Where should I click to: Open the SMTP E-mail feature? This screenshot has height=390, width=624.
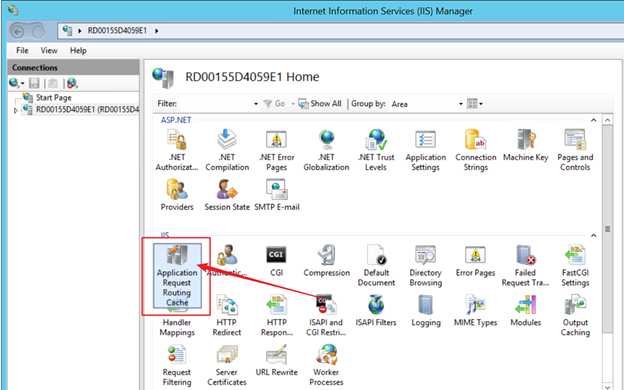277,195
